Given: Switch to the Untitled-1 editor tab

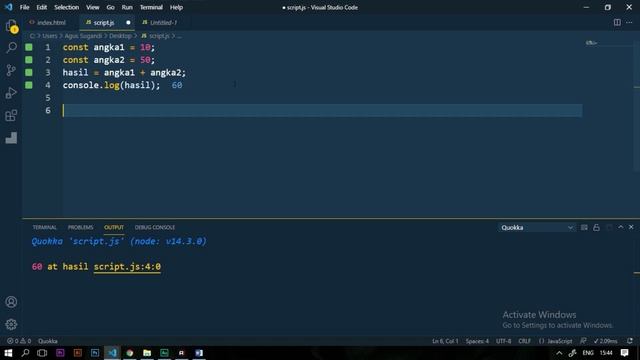Looking at the screenshot, I should (x=163, y=22).
